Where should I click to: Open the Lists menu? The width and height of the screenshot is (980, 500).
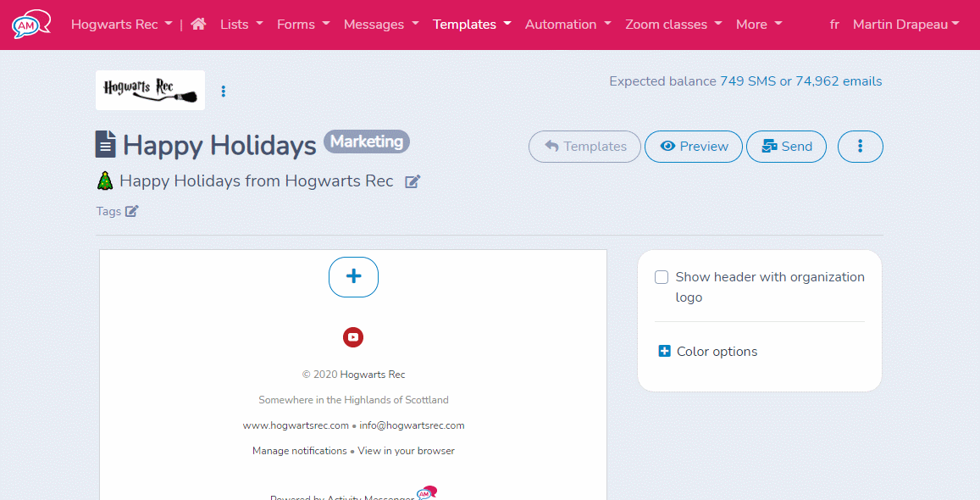click(x=241, y=25)
